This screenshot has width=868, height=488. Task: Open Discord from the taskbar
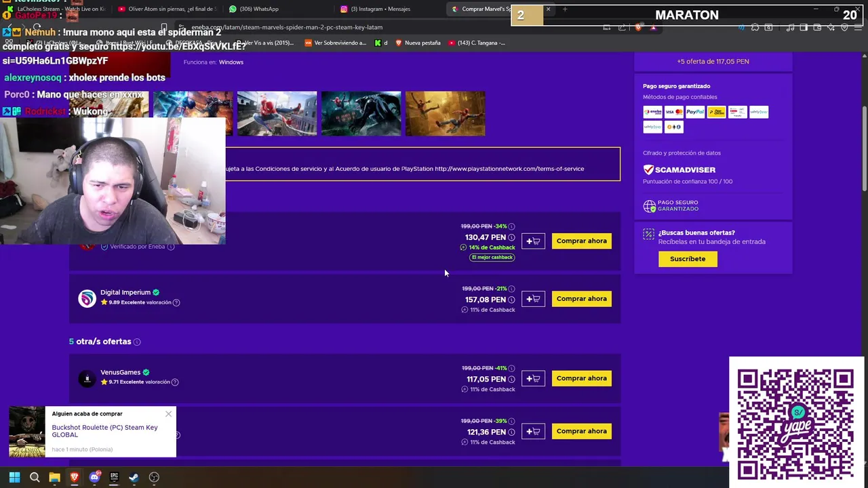(94, 477)
